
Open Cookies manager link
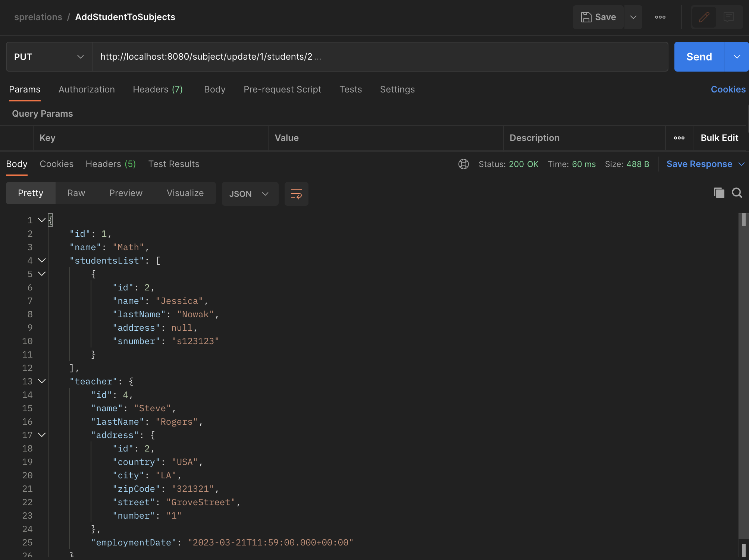pyautogui.click(x=728, y=89)
